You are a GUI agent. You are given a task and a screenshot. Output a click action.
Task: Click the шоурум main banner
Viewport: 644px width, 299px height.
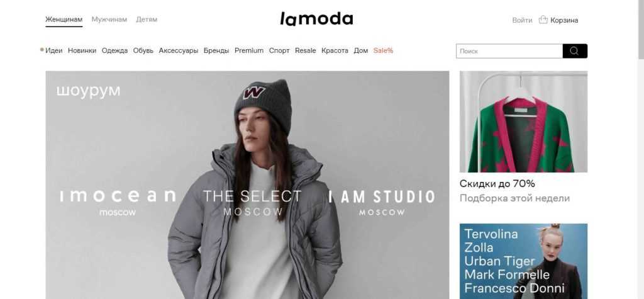[x=247, y=185]
